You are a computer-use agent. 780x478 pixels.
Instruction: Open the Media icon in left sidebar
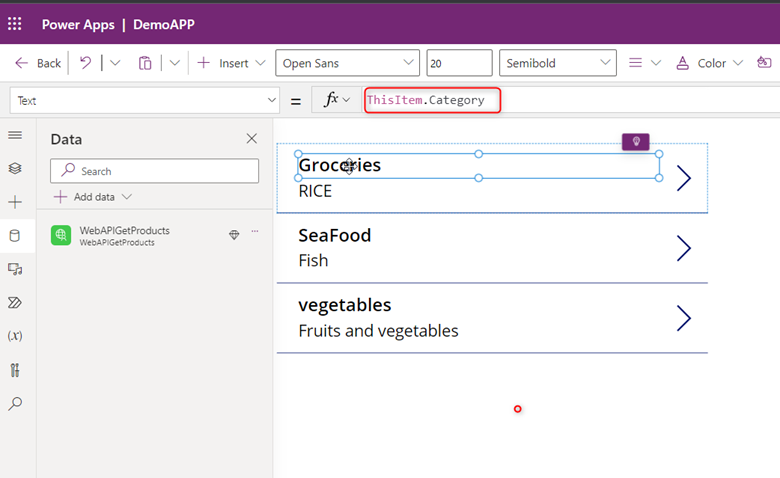(x=14, y=269)
